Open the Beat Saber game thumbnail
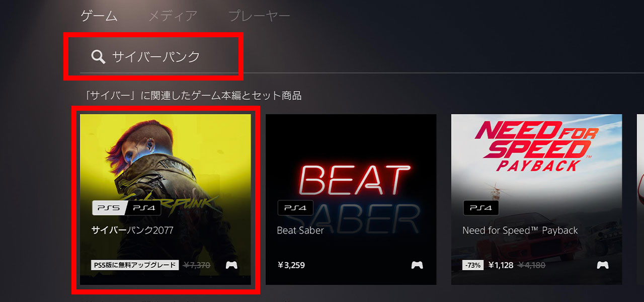 point(351,199)
